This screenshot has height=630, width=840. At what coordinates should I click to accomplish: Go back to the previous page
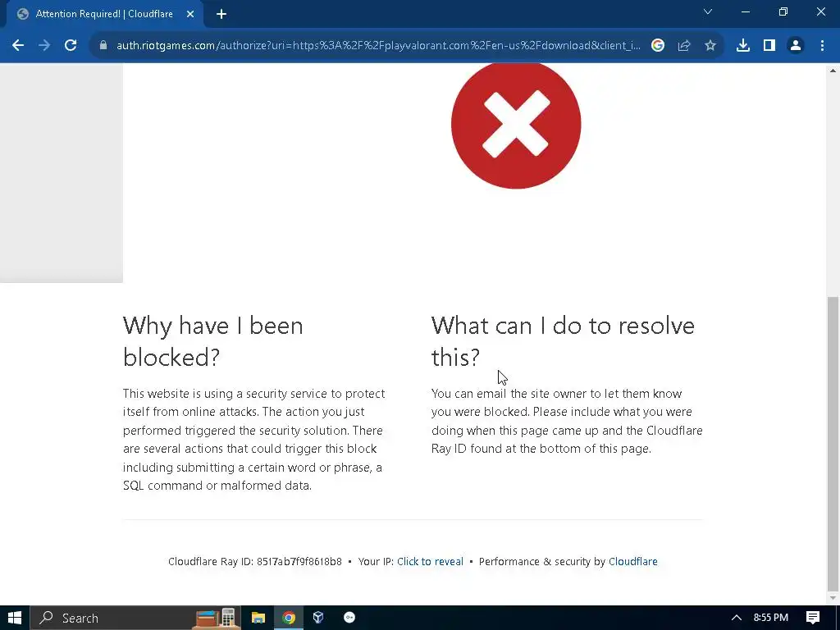pyautogui.click(x=18, y=46)
